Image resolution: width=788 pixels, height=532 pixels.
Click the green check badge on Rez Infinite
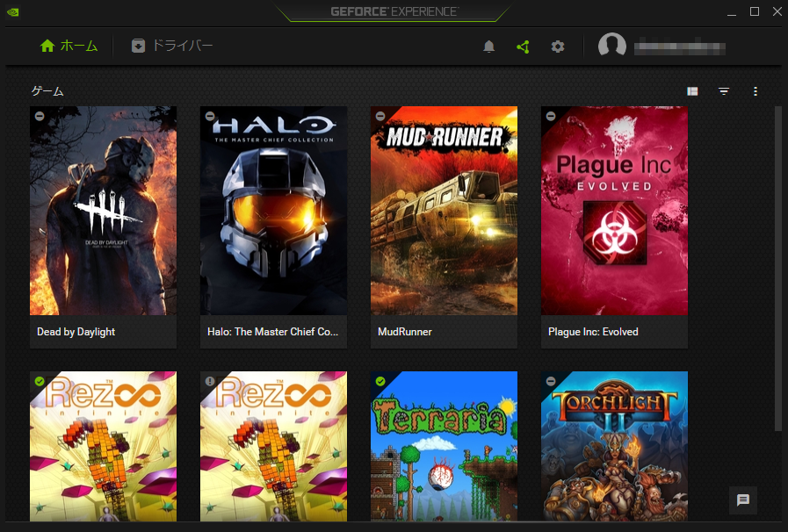(40, 381)
